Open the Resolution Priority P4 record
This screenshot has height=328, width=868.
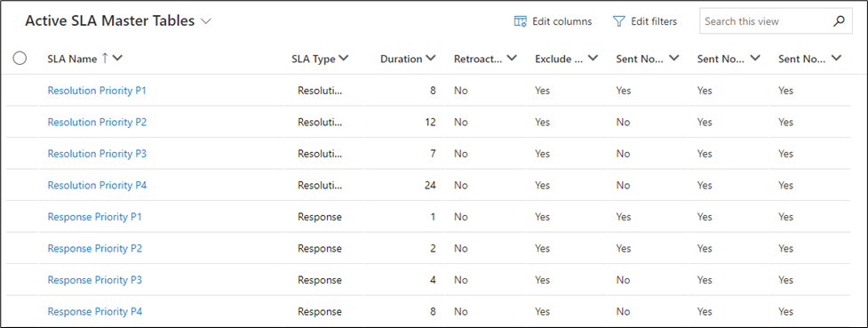pos(97,185)
